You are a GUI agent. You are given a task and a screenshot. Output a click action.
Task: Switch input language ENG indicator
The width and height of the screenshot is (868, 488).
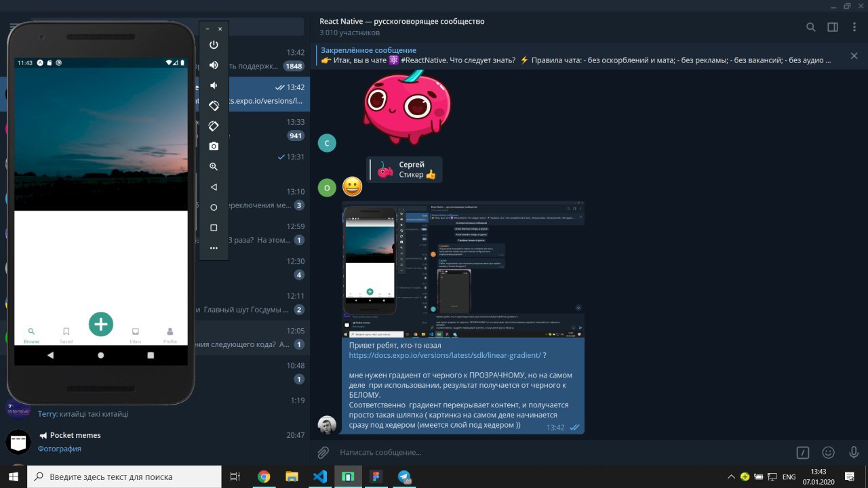[789, 477]
